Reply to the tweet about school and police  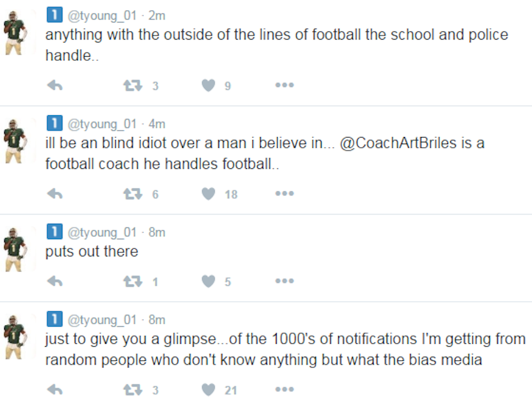click(x=55, y=86)
